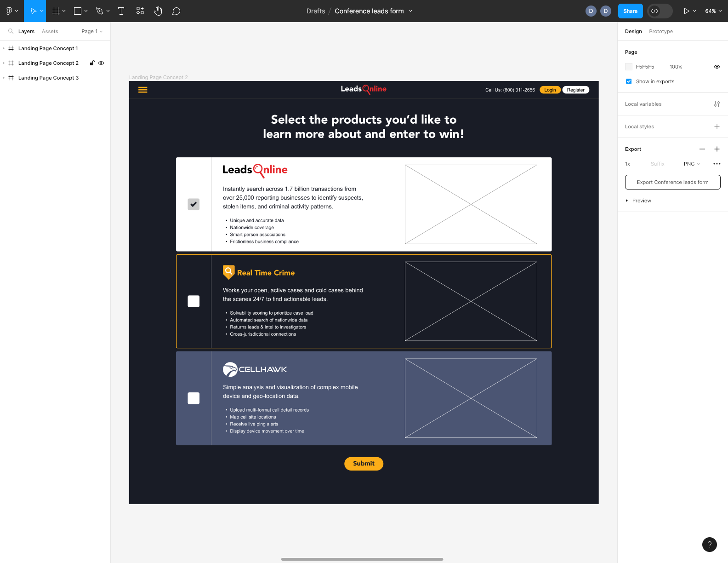728x563 pixels.
Task: Click the white Register button
Action: (x=576, y=90)
